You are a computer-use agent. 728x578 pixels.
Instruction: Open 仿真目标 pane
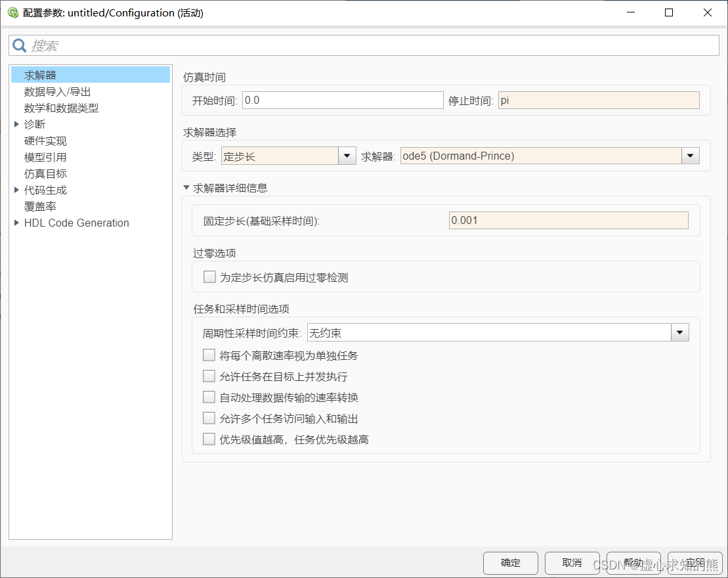[x=45, y=173]
